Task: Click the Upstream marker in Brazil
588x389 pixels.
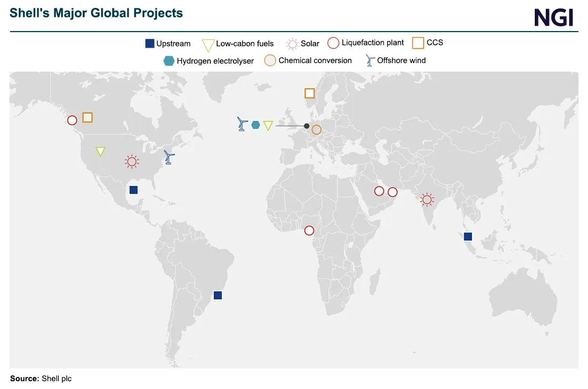Action: [x=218, y=295]
